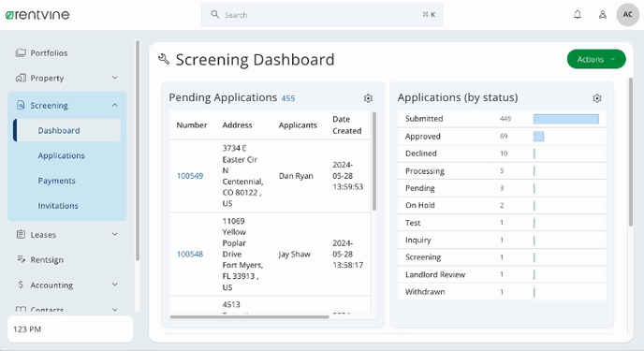This screenshot has width=644, height=351.
Task: Select Payments in Screening submenu
Action: [57, 181]
